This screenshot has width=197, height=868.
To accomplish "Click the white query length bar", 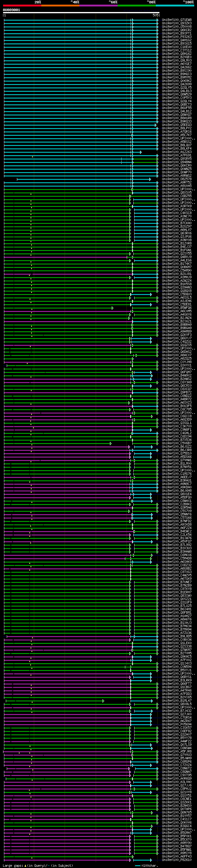I will click(x=81, y=12).
